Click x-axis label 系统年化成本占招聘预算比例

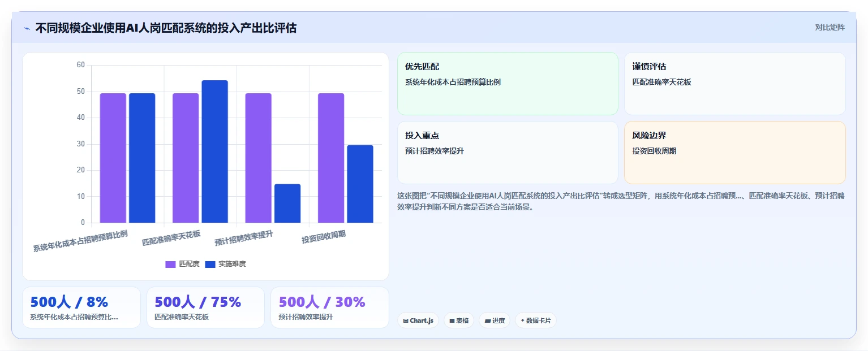(x=80, y=241)
